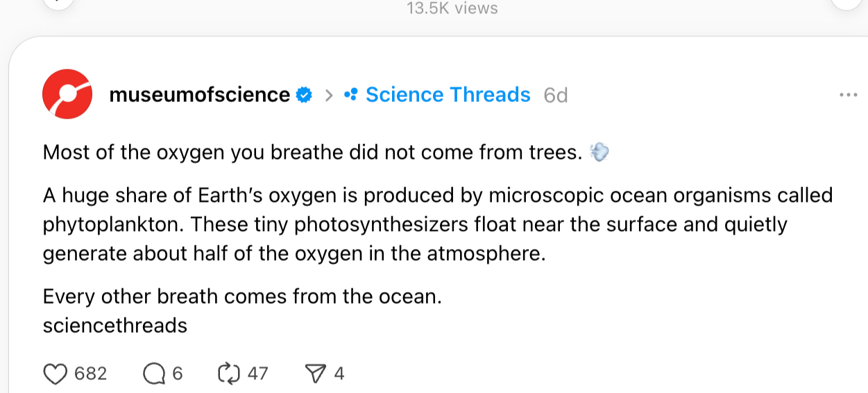Click the 13.5K views counter
Screen dimensions: 868x393
[x=452, y=8]
